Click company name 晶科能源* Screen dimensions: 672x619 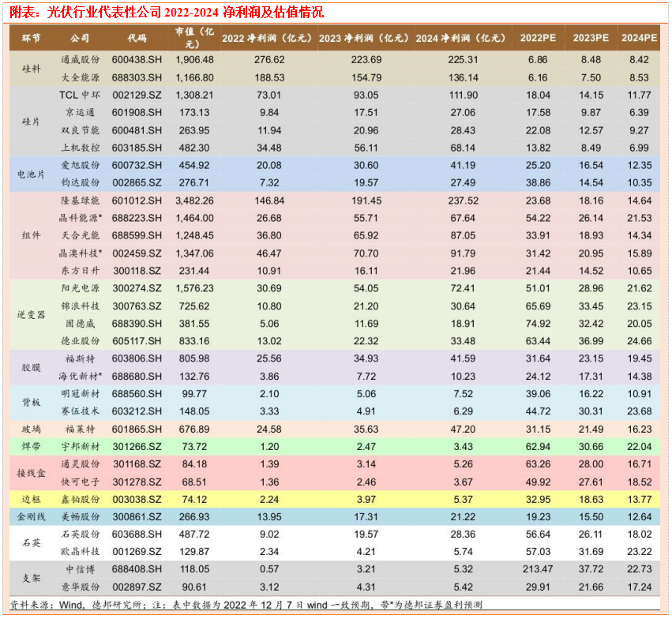[81, 218]
